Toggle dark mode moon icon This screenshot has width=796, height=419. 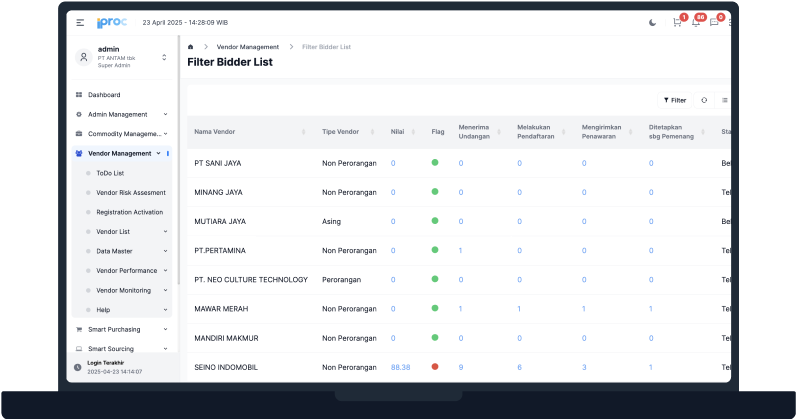click(x=652, y=22)
